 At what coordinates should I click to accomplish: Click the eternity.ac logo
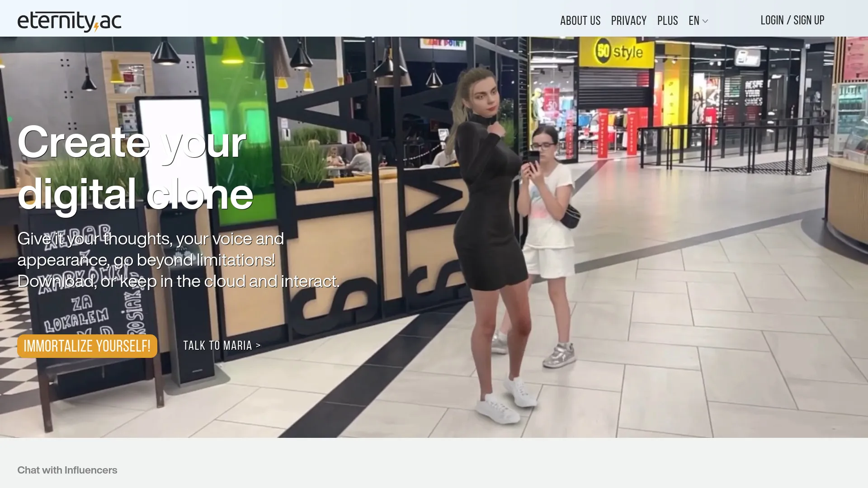coord(69,21)
